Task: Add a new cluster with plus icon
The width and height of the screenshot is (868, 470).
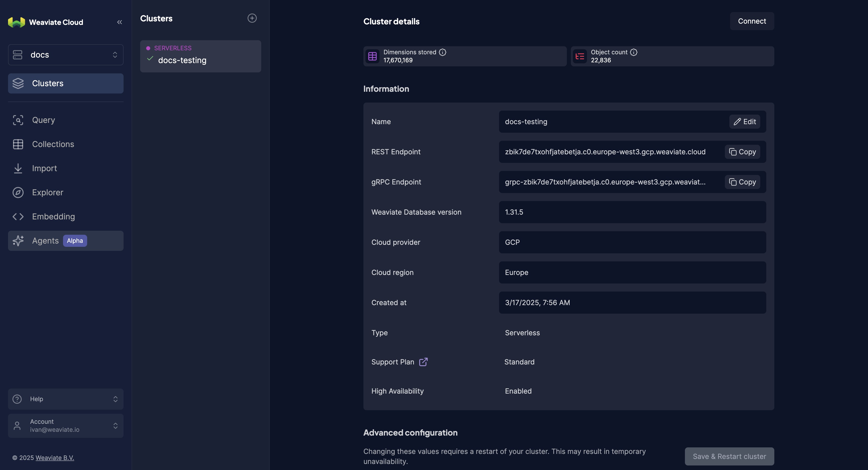Action: [x=252, y=18]
